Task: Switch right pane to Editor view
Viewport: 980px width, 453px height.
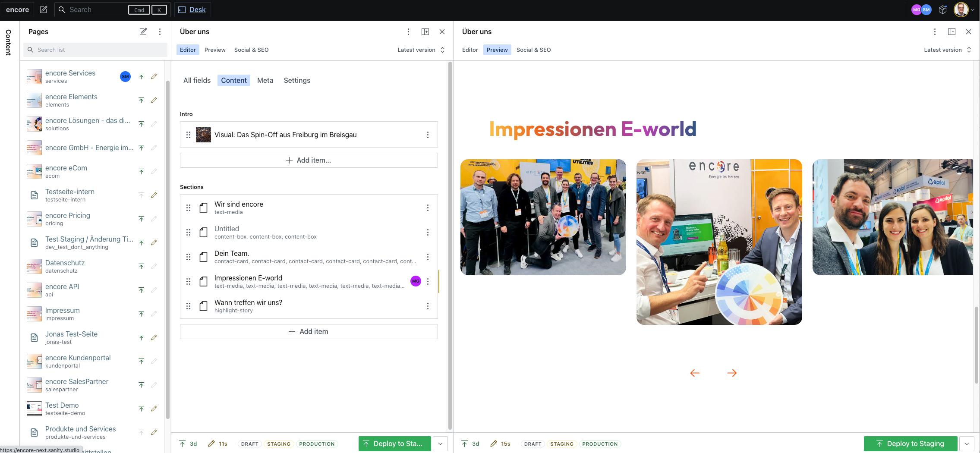Action: (x=470, y=50)
